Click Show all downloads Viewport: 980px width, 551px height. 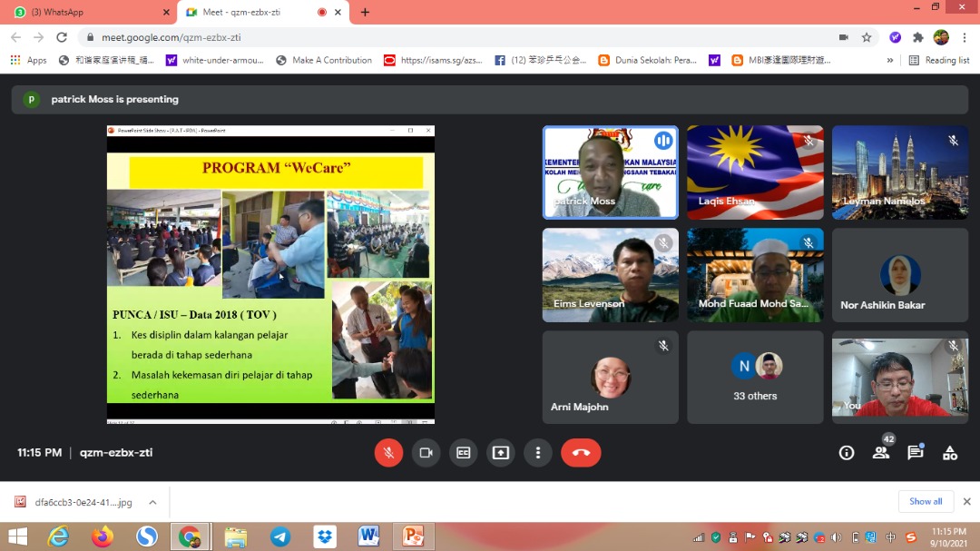pos(926,502)
